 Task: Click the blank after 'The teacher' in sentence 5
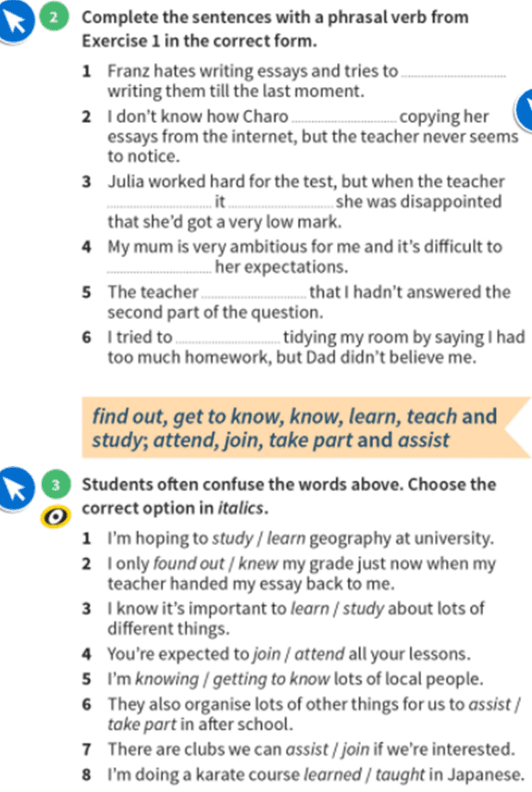(x=254, y=292)
